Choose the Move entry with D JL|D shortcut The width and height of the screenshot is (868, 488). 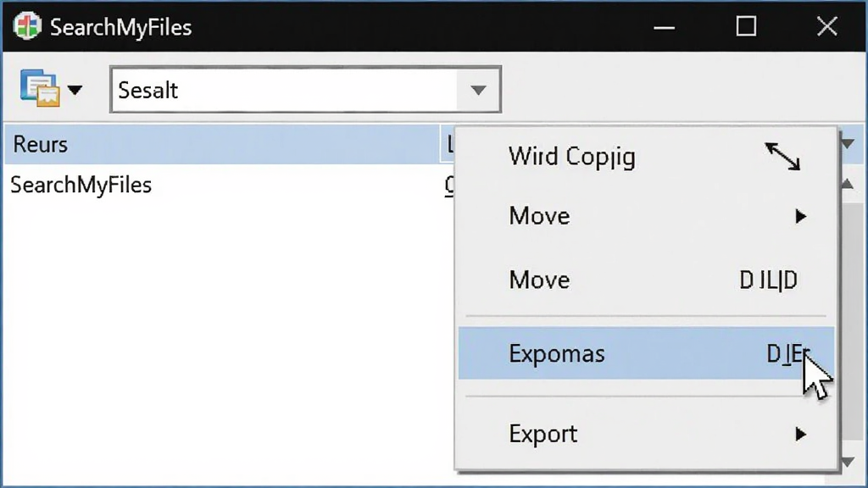point(646,280)
